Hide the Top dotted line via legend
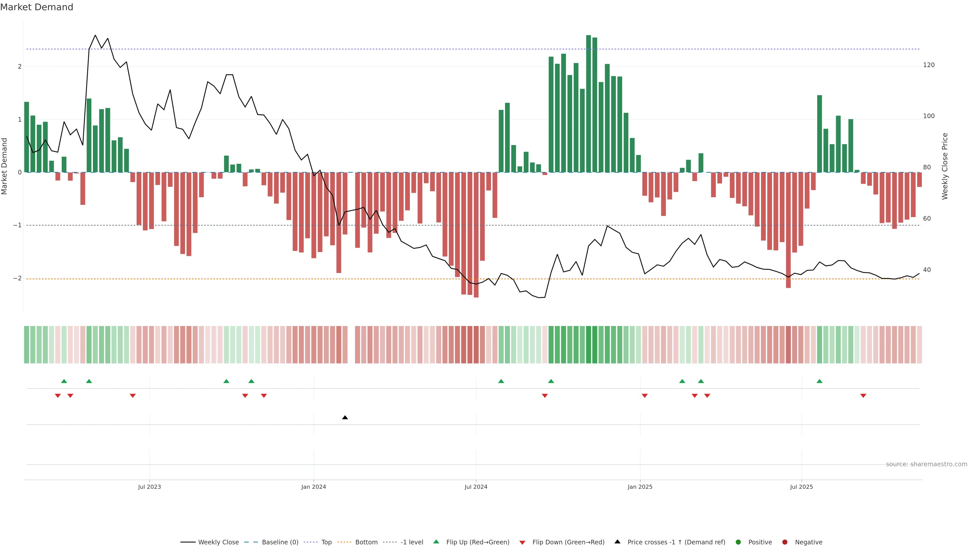Image resolution: width=980 pixels, height=551 pixels. pyautogui.click(x=326, y=542)
